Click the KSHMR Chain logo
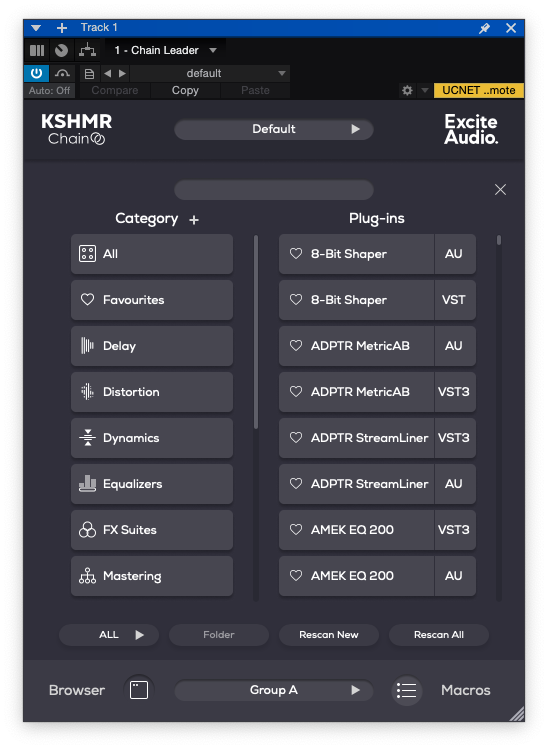This screenshot has width=548, height=749. coord(76,128)
